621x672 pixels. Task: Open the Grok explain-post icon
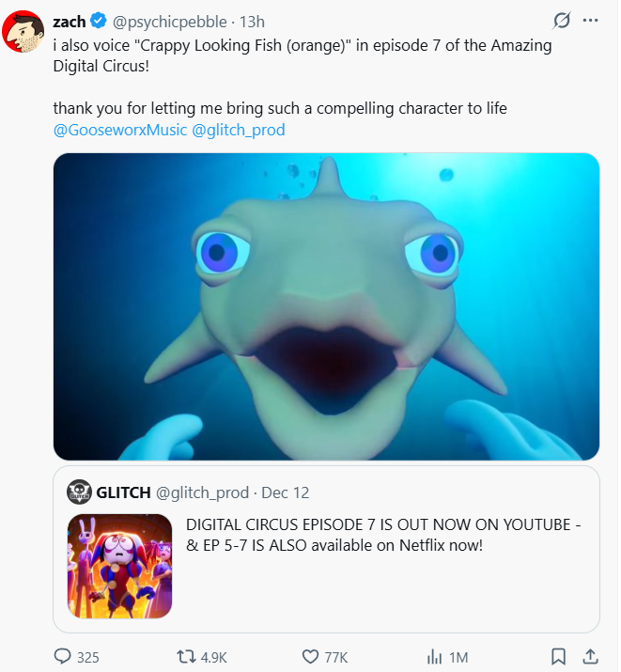562,21
